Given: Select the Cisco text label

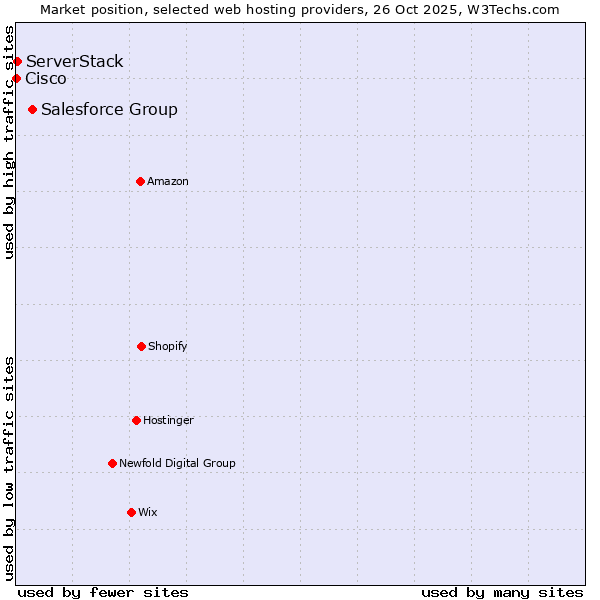Looking at the screenshot, I should click(46, 78).
